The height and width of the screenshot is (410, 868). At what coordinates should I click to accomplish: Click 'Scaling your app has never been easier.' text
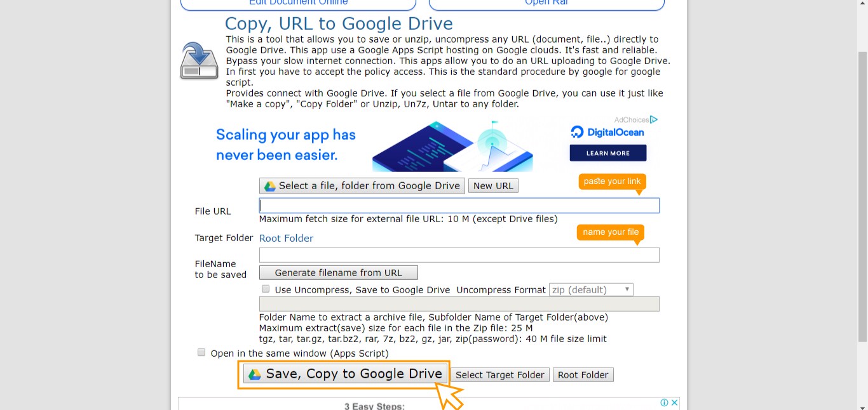point(286,145)
